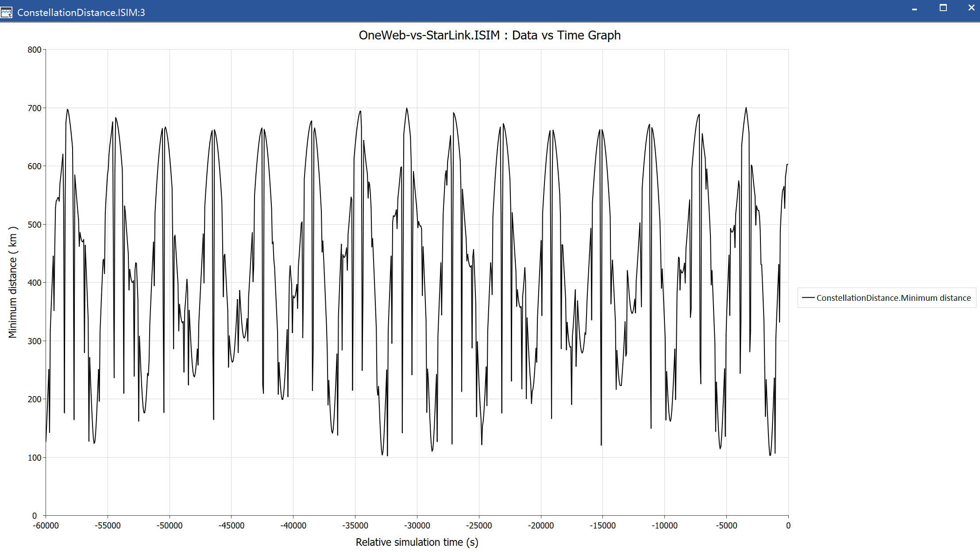Viewport: 980px width, 552px height.
Task: Click the -15000 tick label on X axis
Action: (602, 525)
